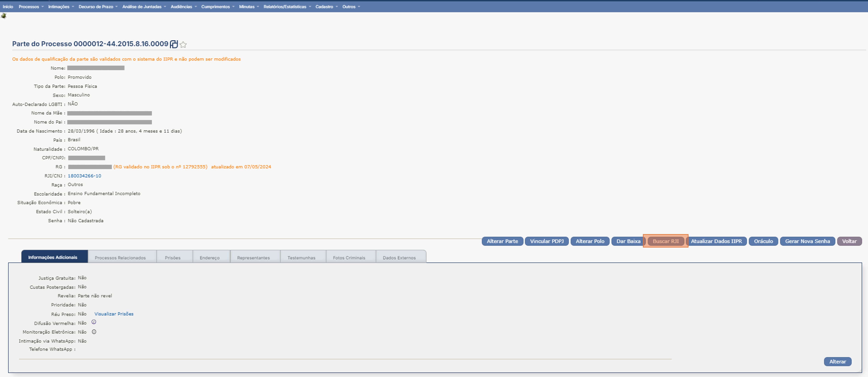Open the Análise de Juntadas menu
This screenshot has width=868, height=377.
[144, 7]
